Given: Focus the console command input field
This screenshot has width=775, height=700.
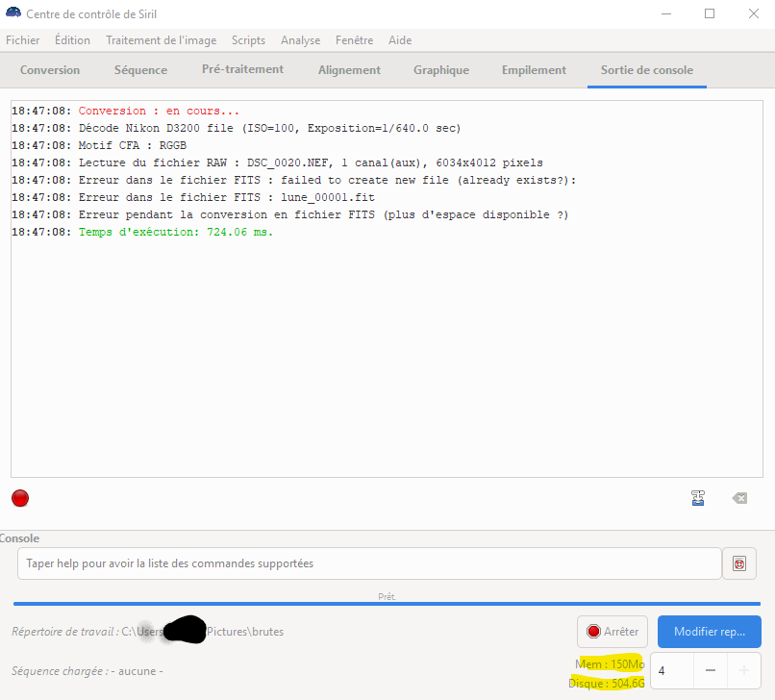Looking at the screenshot, I should click(369, 563).
